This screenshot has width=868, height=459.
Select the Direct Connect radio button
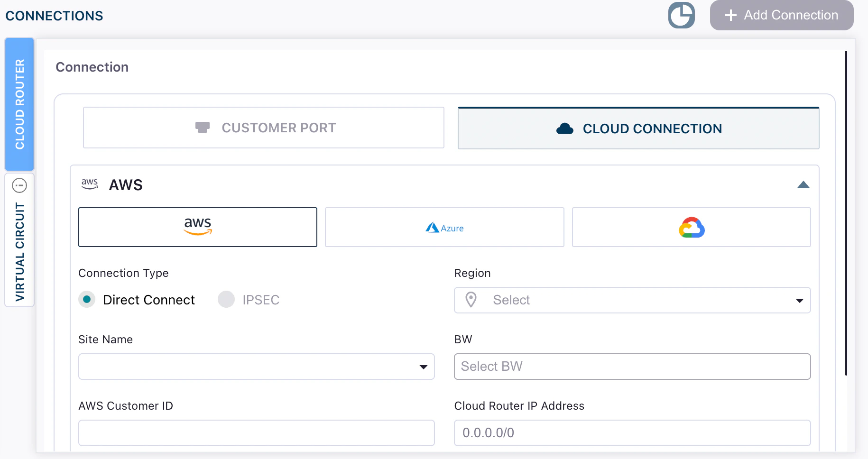point(87,300)
